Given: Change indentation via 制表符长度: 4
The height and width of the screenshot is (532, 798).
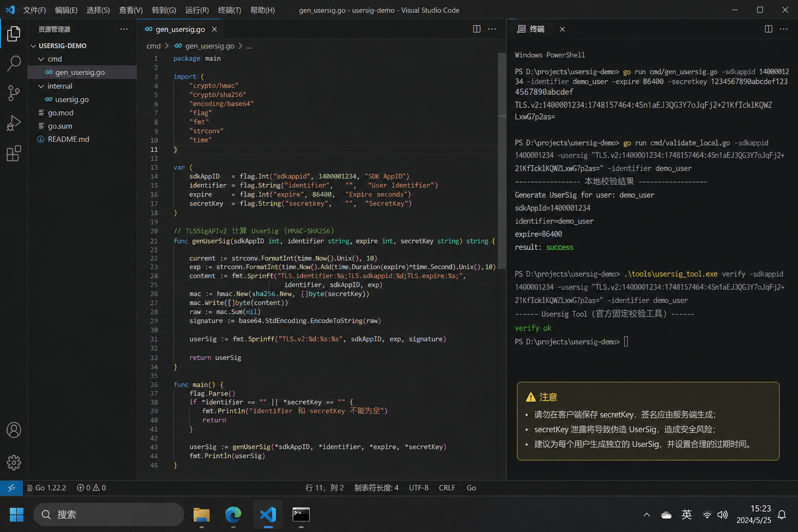Looking at the screenshot, I should coord(376,488).
